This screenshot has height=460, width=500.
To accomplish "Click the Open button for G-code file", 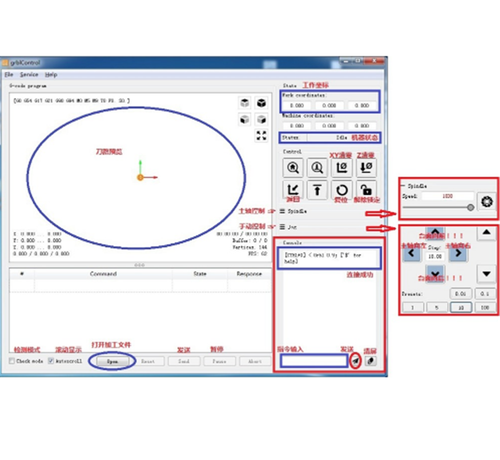I will tap(112, 361).
